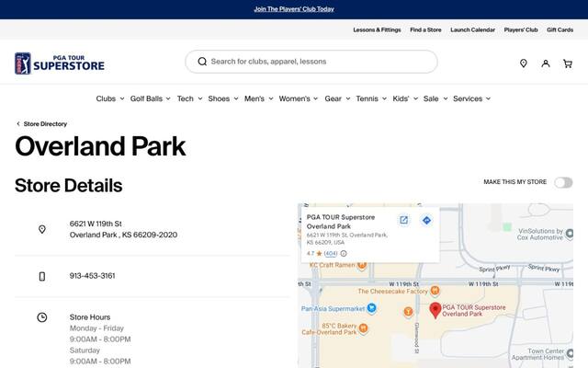Click the address location pin icon
Screen dimensions: 588x368
coord(42,229)
